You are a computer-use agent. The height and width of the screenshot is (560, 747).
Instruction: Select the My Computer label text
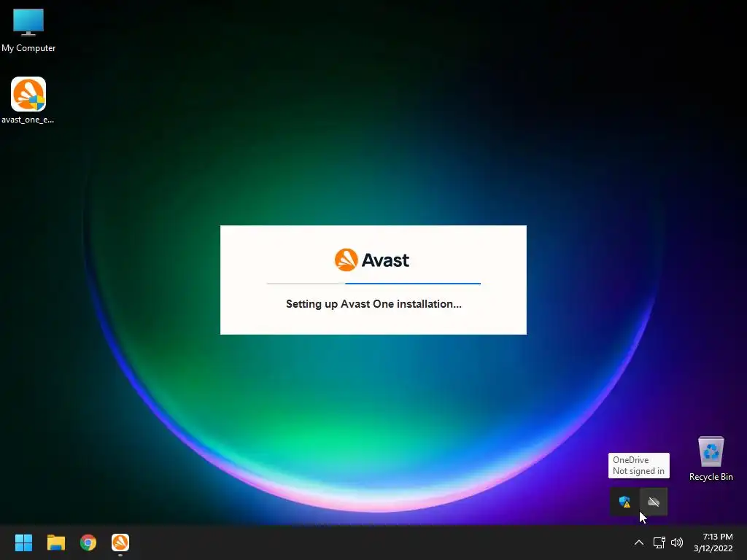point(28,48)
